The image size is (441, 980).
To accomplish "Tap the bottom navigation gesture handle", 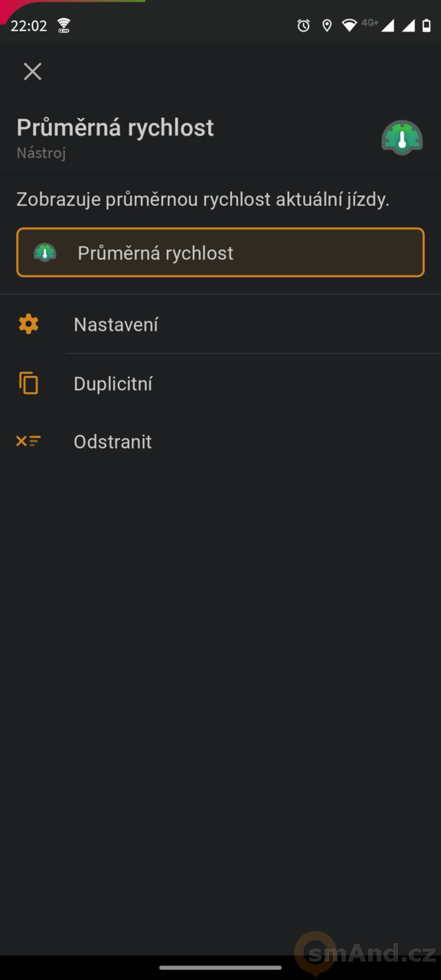I will 220,967.
